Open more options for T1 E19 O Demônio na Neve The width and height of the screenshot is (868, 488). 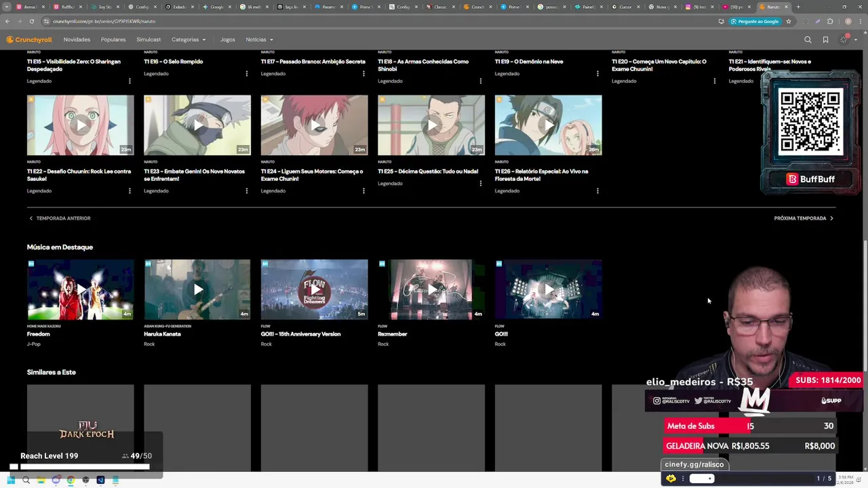pyautogui.click(x=597, y=73)
